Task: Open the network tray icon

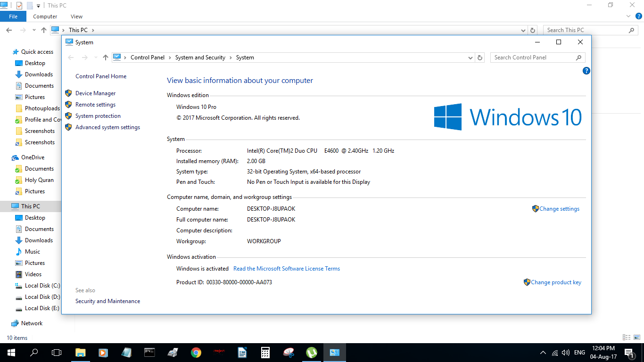Action: 555,353
